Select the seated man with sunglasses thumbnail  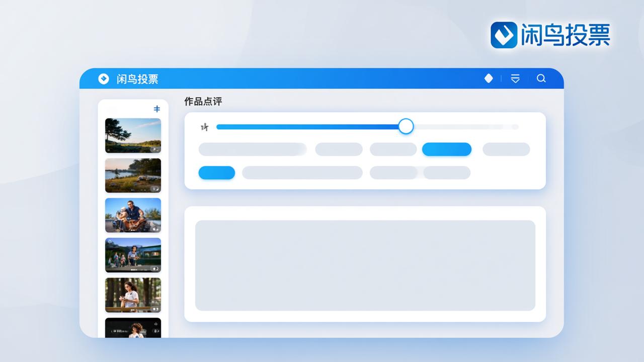133,215
